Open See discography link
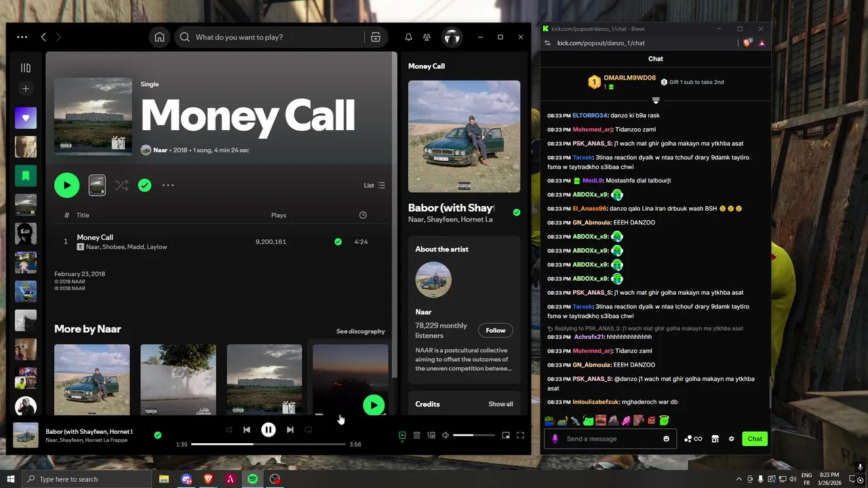This screenshot has height=488, width=868. click(360, 331)
